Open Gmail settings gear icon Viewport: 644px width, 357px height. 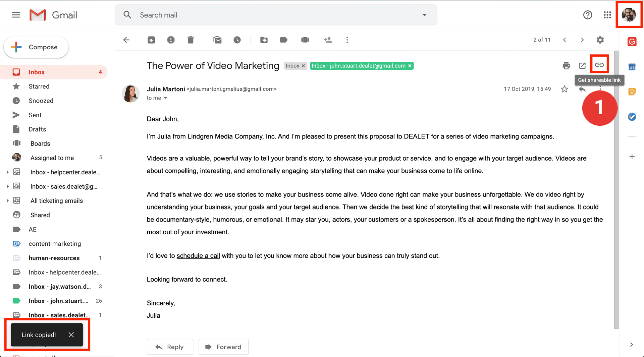pos(600,40)
